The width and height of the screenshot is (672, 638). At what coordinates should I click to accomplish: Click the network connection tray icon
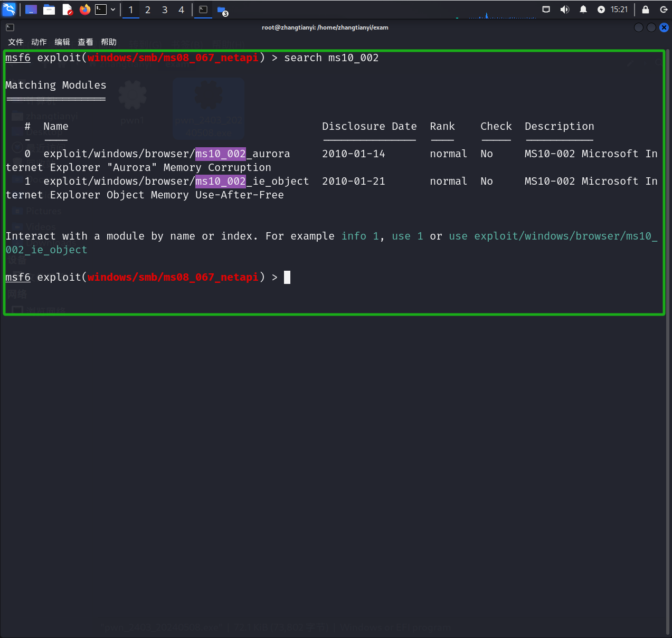(x=546, y=9)
